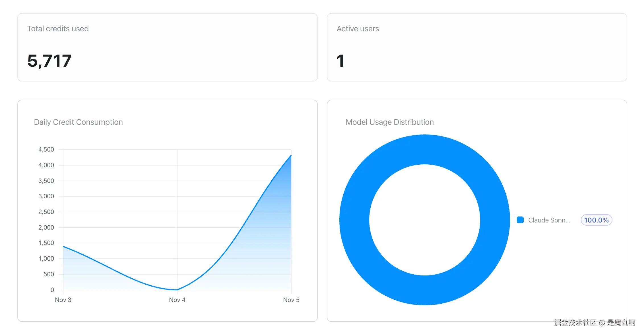Click the 100.0% percentage badge
644x335 pixels.
(x=596, y=220)
